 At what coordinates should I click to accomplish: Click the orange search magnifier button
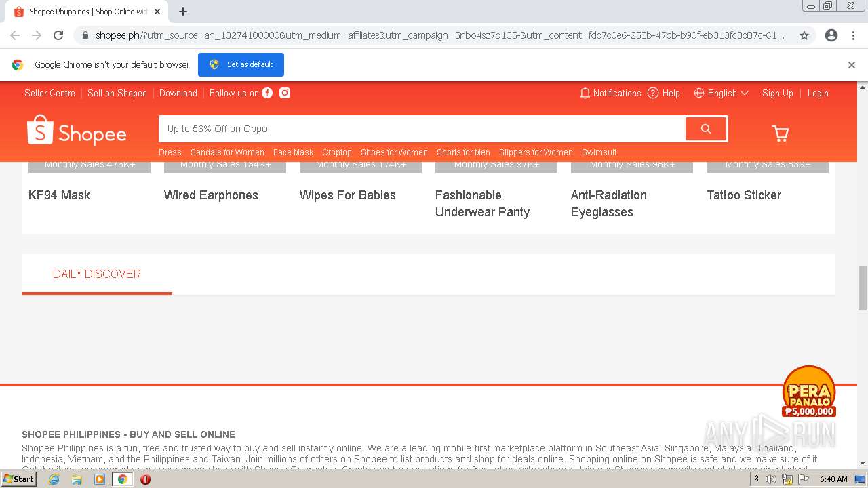coord(706,129)
